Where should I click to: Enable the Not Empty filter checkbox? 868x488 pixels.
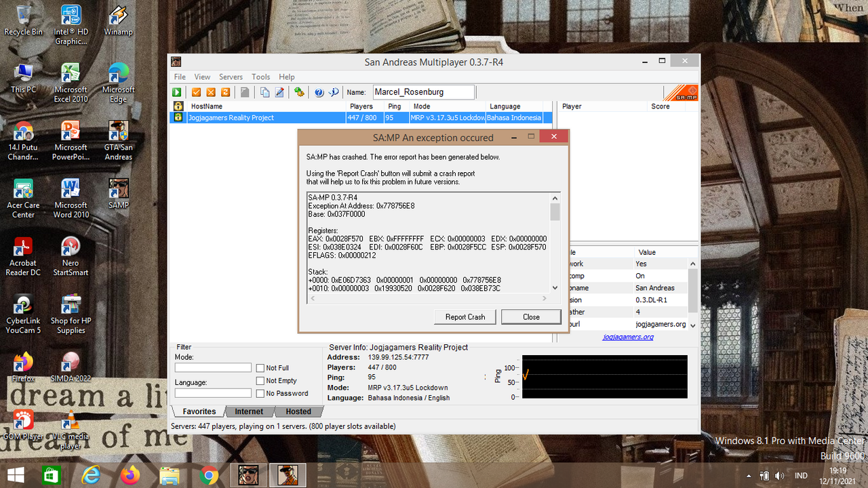coord(260,381)
